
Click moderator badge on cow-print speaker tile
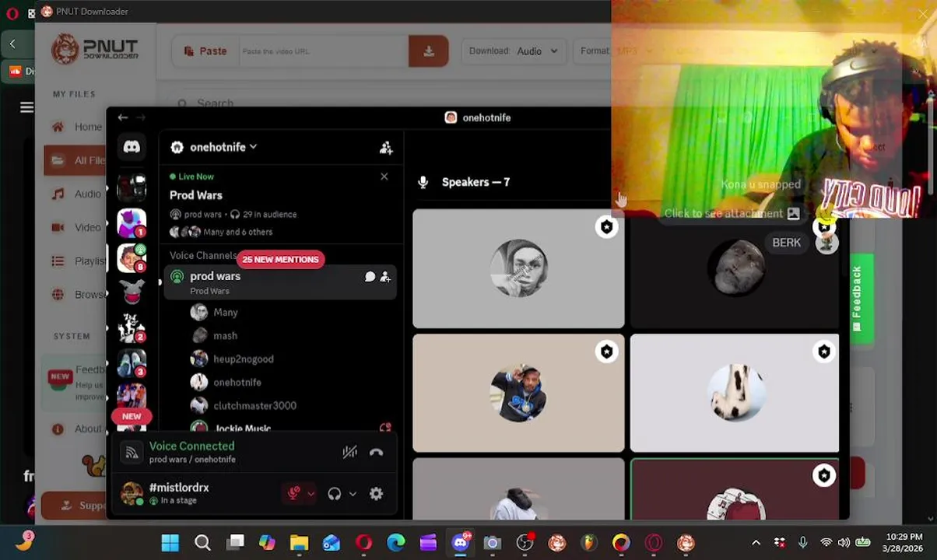click(x=823, y=352)
